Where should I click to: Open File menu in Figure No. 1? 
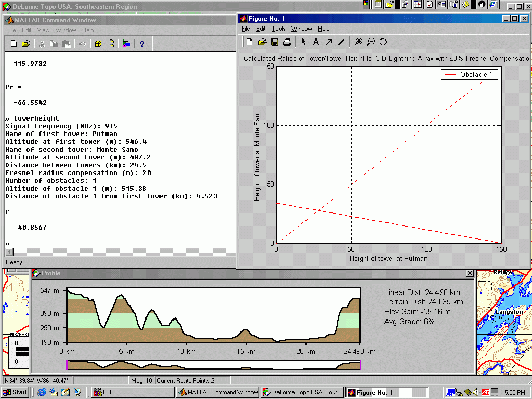[246, 29]
